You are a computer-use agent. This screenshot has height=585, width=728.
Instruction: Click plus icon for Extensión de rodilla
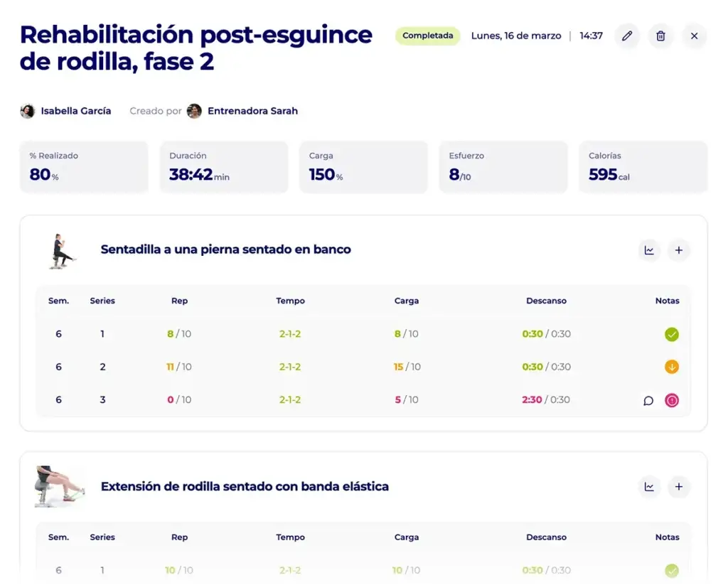coord(679,487)
